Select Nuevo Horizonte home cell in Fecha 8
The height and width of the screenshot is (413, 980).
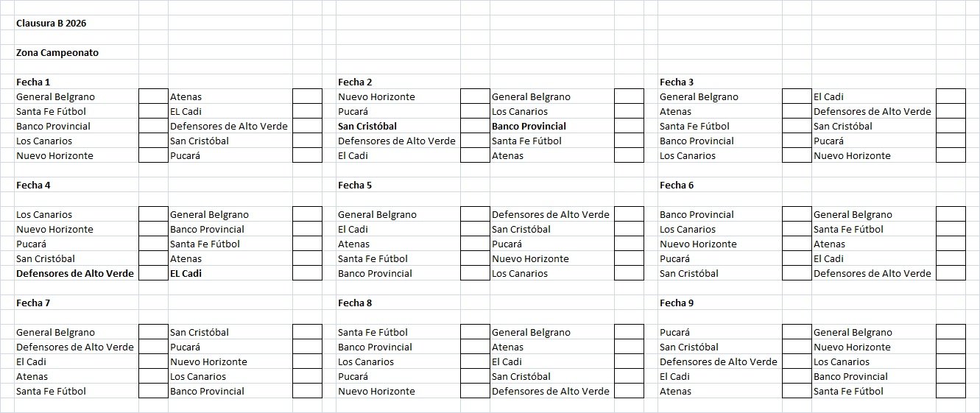pyautogui.click(x=398, y=391)
